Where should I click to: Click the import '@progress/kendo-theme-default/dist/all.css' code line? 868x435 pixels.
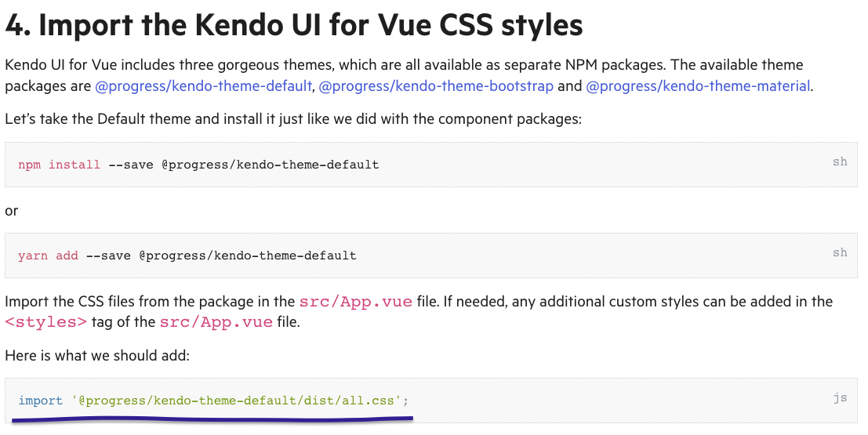pos(213,401)
